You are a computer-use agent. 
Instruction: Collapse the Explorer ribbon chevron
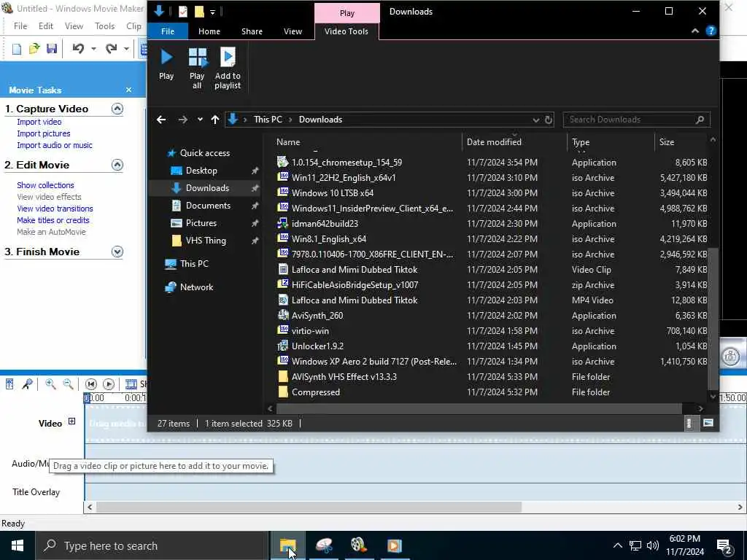(x=695, y=31)
